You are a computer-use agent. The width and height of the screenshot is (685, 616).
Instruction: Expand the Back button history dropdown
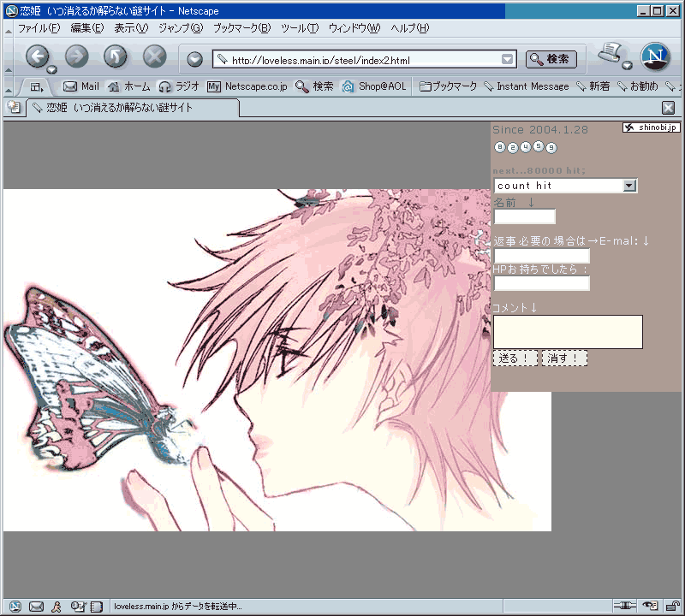52,69
